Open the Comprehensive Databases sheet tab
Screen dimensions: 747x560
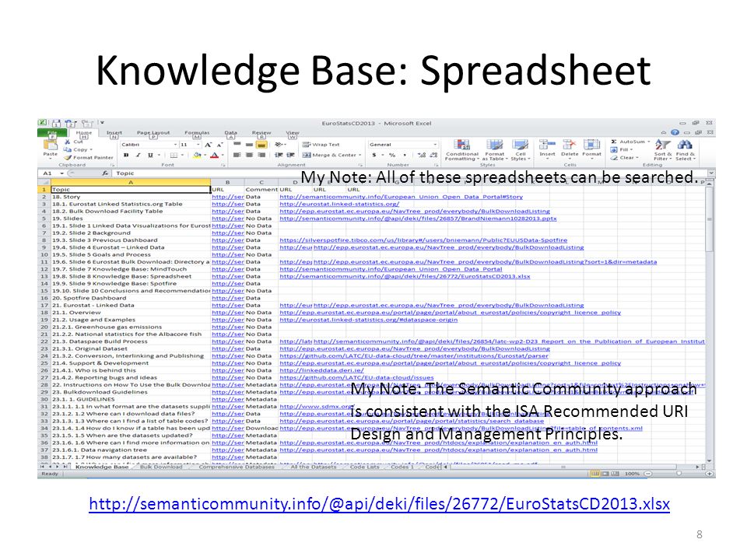(x=237, y=467)
